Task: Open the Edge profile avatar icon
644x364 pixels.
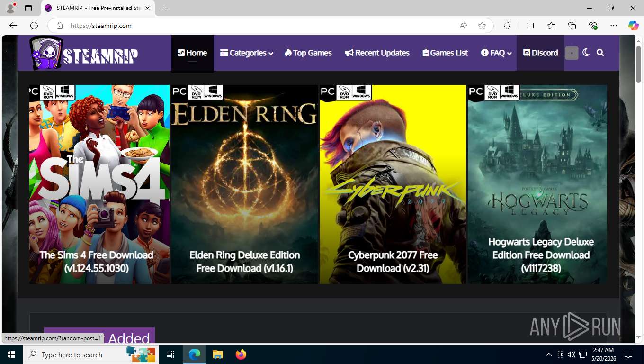Action: click(10, 8)
